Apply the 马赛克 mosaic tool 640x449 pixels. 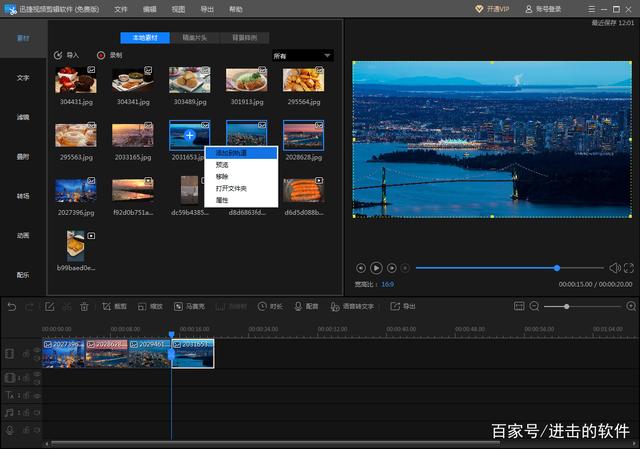189,307
